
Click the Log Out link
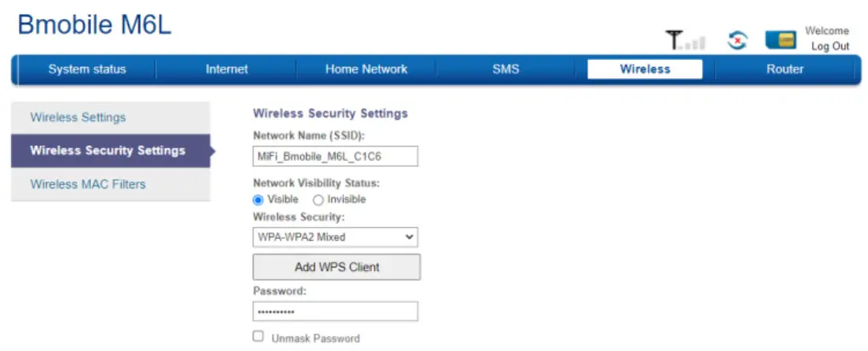click(829, 47)
